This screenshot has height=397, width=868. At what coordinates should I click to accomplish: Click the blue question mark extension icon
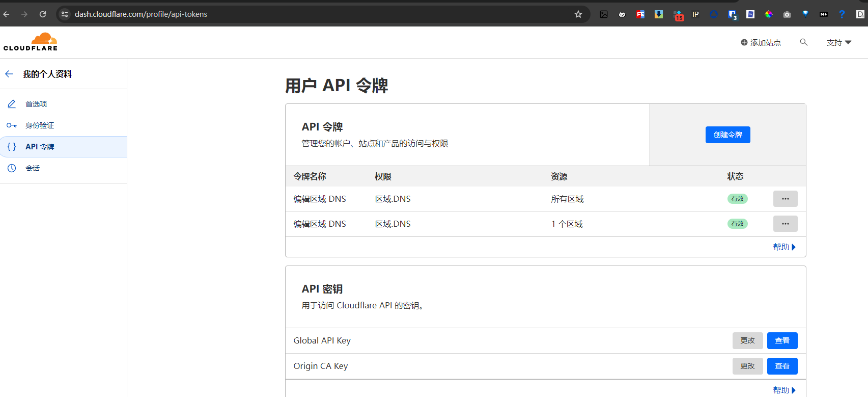click(842, 14)
